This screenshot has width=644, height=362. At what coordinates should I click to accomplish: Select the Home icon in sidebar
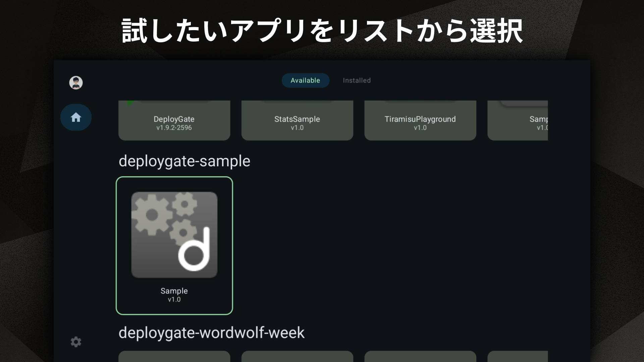pos(76,117)
